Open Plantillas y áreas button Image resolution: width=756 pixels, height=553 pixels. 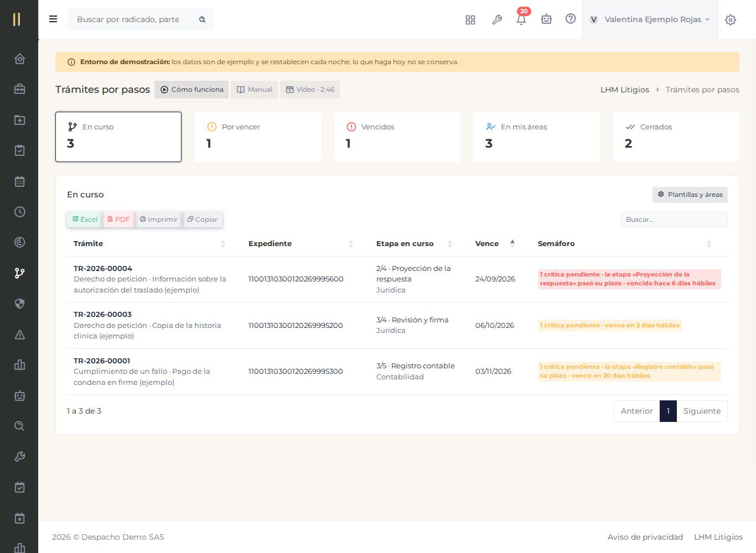690,195
